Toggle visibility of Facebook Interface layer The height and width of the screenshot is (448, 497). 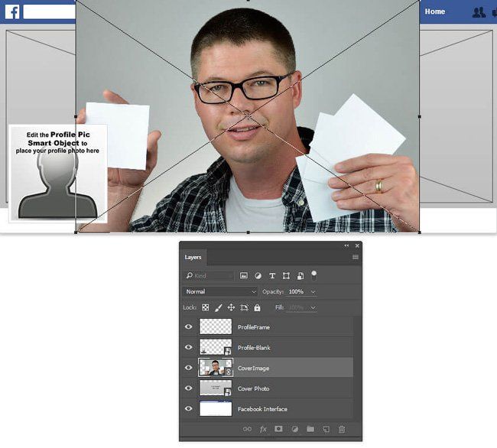point(189,409)
